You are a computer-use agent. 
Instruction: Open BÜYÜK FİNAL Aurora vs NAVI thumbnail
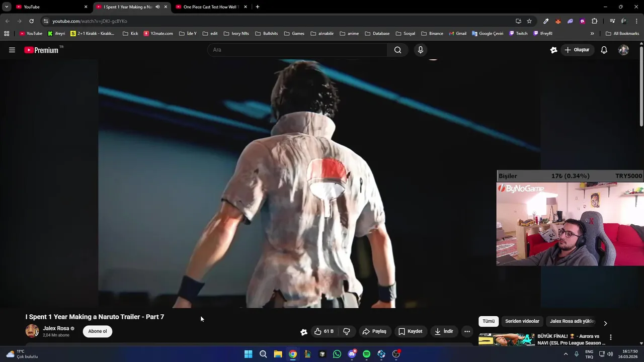(x=507, y=339)
